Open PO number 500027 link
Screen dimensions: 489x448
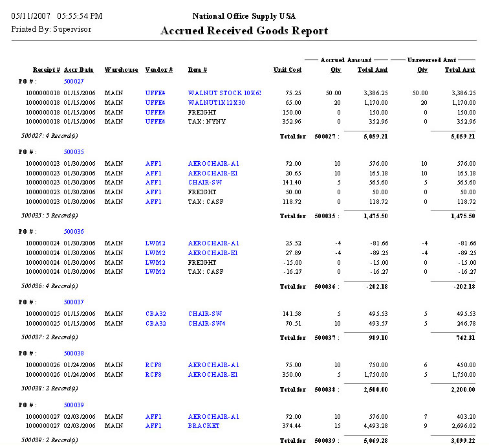pos(74,82)
